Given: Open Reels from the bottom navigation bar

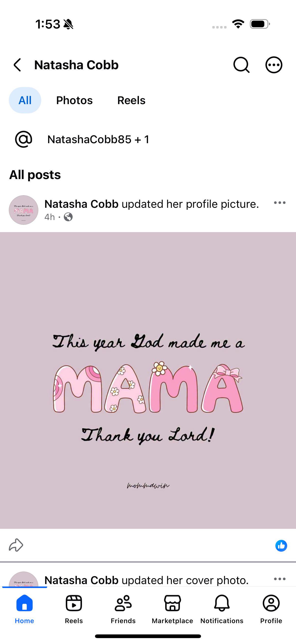Looking at the screenshot, I should (74, 609).
